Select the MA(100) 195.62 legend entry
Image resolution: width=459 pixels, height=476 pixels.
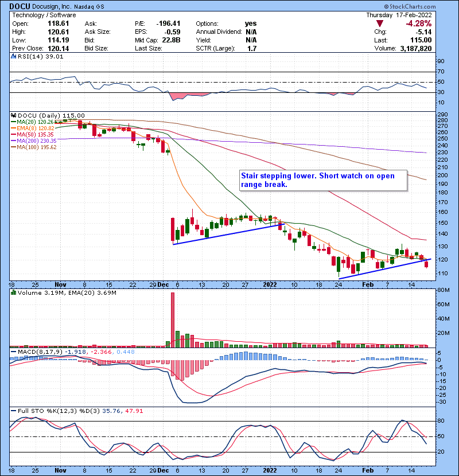coord(34,147)
